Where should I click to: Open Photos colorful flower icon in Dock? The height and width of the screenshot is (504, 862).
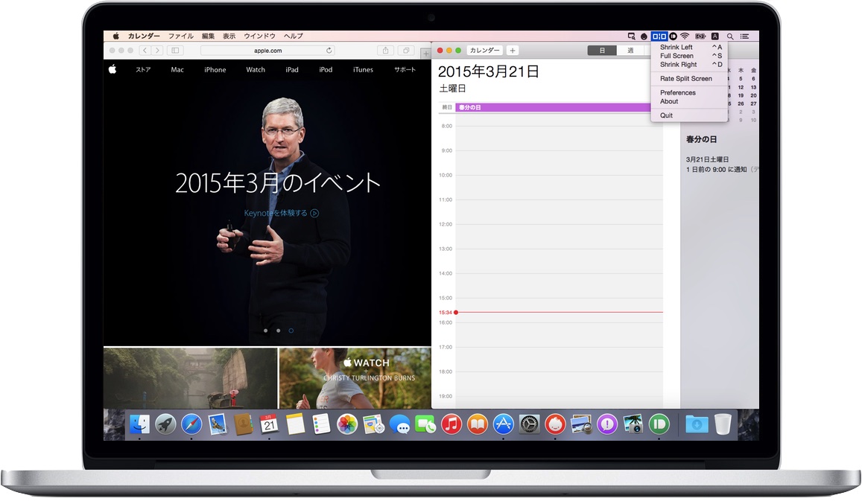tap(347, 424)
